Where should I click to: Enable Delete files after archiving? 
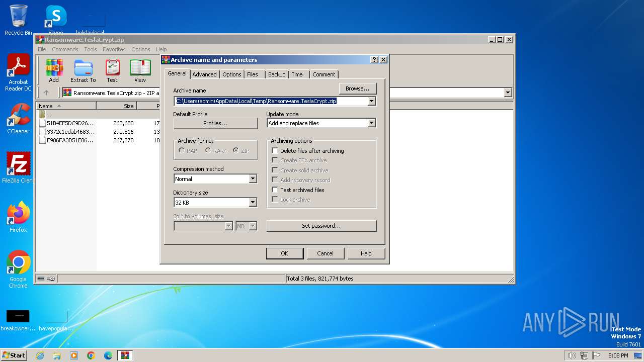click(x=275, y=151)
